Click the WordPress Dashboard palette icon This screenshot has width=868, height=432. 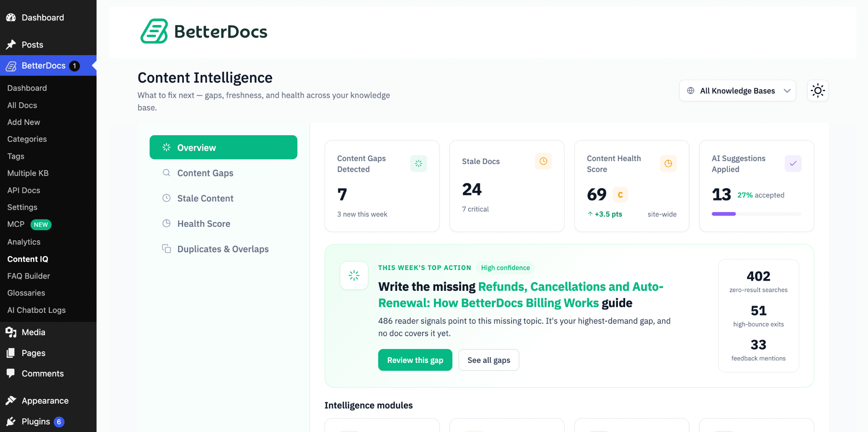(11, 17)
